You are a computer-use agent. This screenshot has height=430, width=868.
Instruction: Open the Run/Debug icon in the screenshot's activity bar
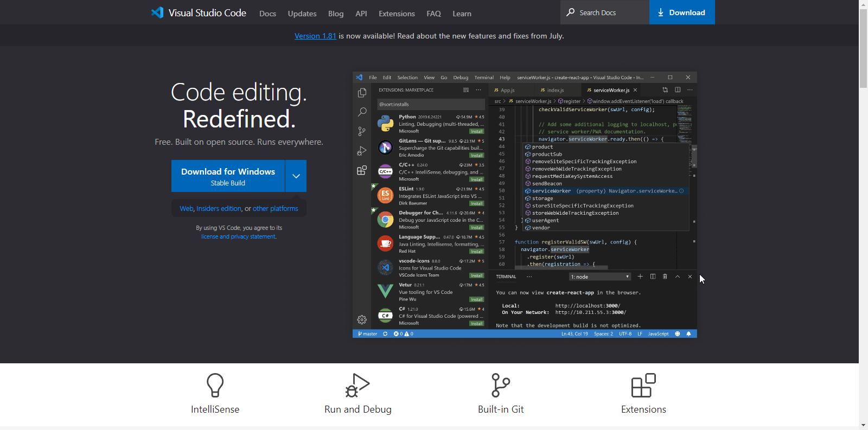pos(362,151)
